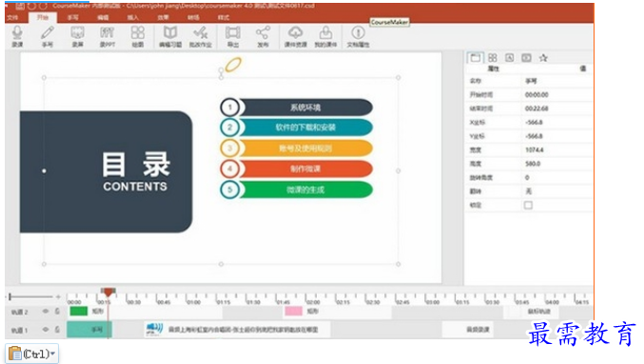Click the rotation handle above selection box

[x=221, y=70]
